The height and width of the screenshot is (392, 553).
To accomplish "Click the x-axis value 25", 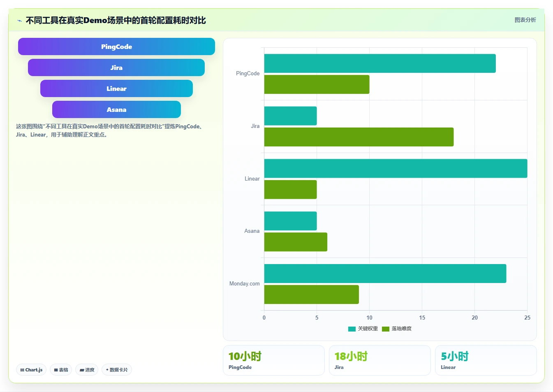I will (x=527, y=318).
